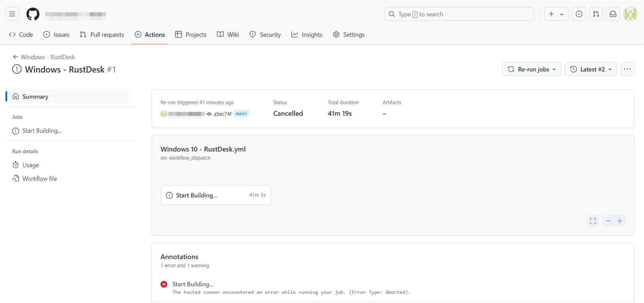The height and width of the screenshot is (303, 644).
Task: Open the three-dot more options menu
Action: tap(627, 69)
